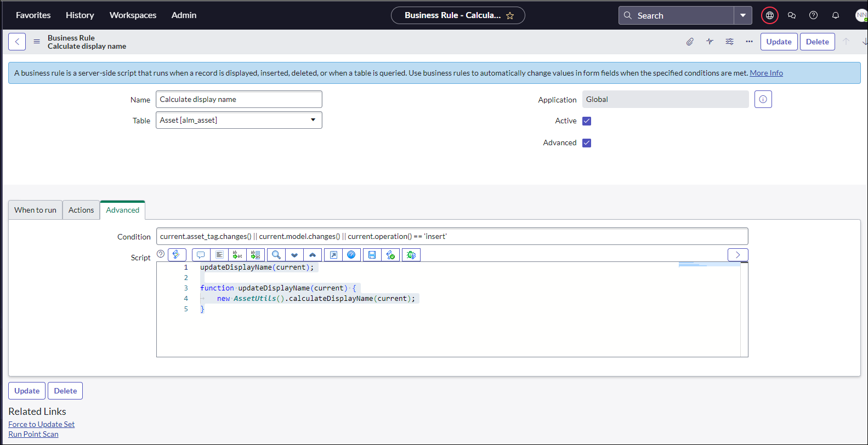Click the full screen script editor icon
The image size is (868, 445).
[333, 255]
